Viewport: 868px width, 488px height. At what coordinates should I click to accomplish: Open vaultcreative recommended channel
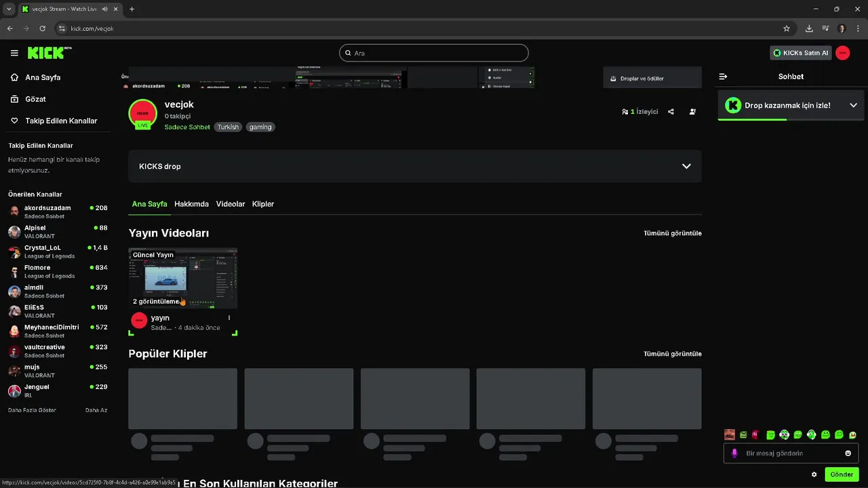click(x=58, y=351)
